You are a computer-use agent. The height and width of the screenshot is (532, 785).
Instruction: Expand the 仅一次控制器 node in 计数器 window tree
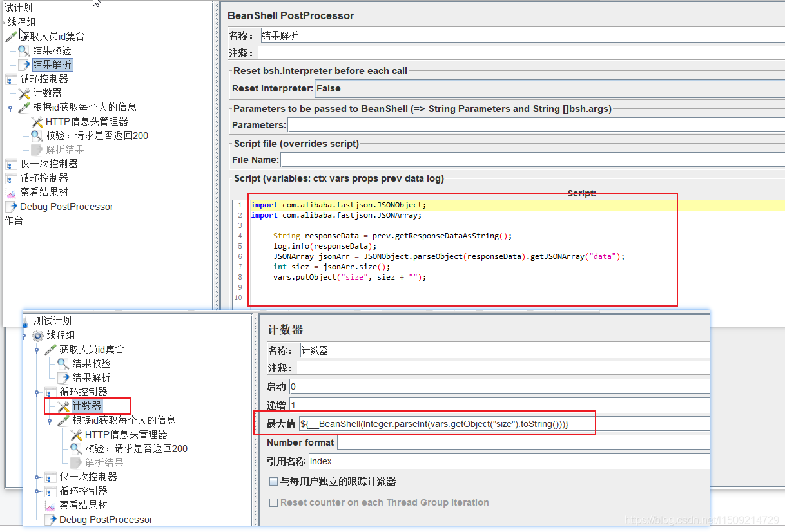coord(37,477)
